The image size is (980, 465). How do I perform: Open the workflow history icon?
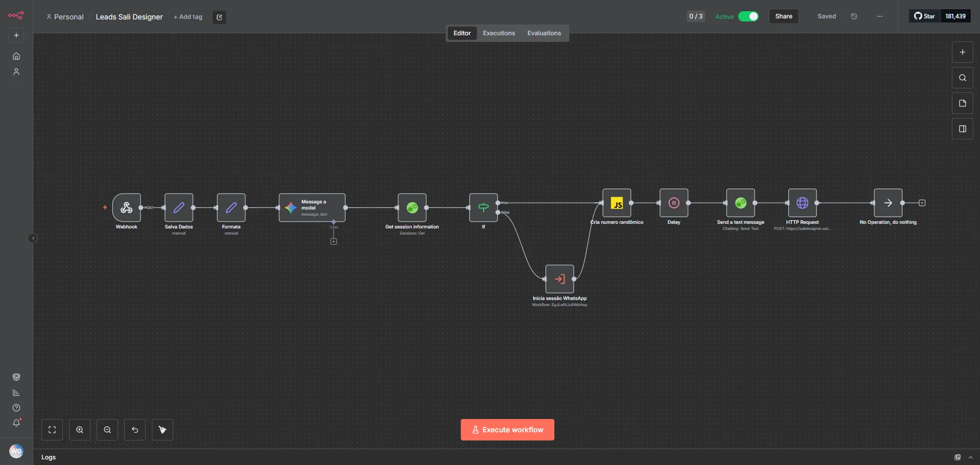tap(854, 16)
